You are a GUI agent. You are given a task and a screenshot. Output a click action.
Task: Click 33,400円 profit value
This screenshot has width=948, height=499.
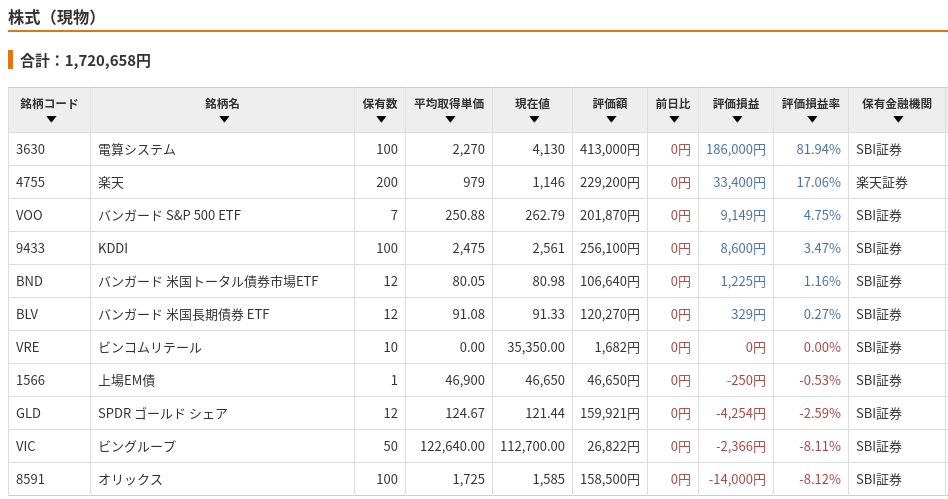pos(739,182)
